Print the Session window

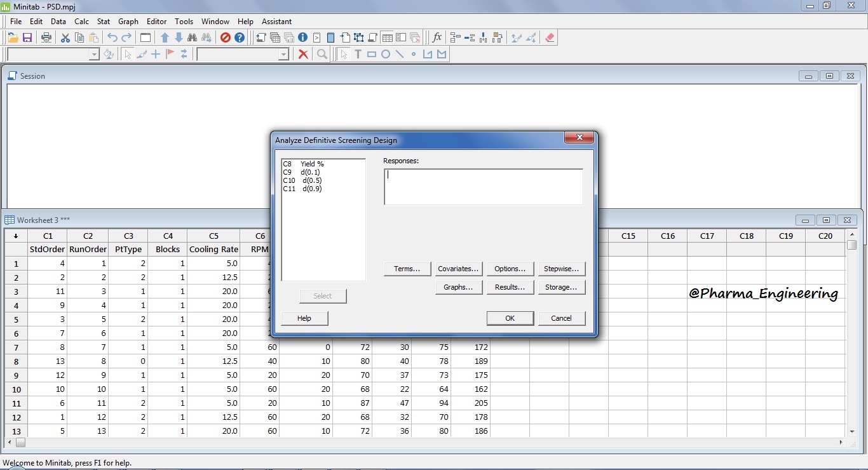[x=46, y=37]
